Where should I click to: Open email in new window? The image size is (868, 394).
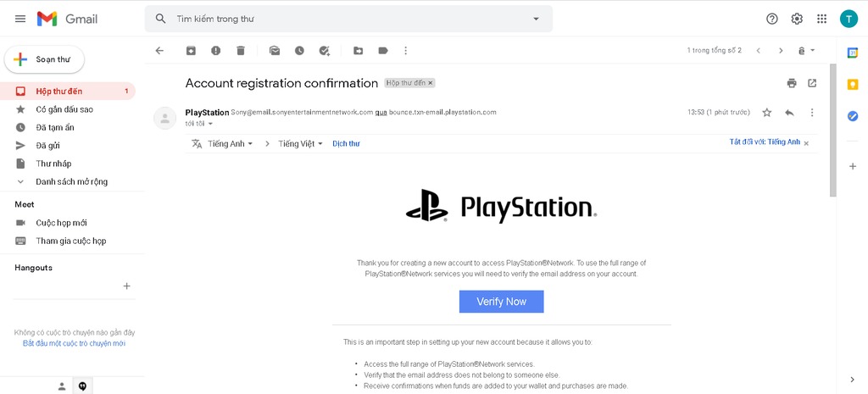[812, 83]
